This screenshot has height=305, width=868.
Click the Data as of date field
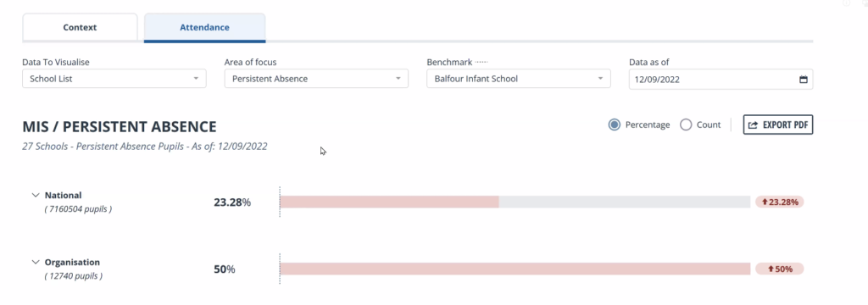click(x=721, y=79)
